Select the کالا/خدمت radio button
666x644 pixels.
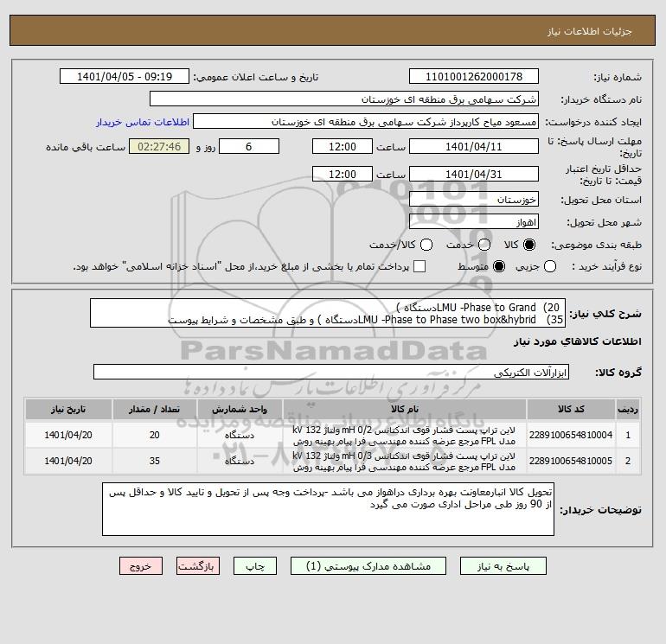click(x=426, y=245)
